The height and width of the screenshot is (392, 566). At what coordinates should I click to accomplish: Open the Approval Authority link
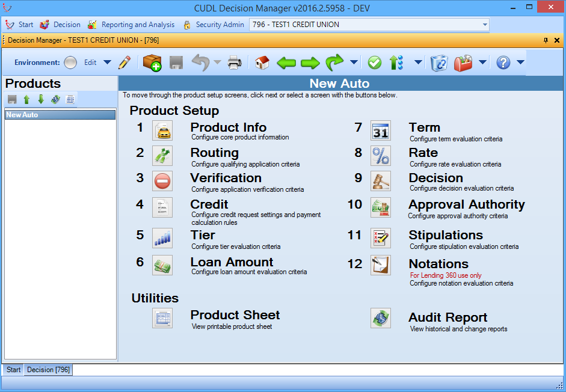[466, 204]
